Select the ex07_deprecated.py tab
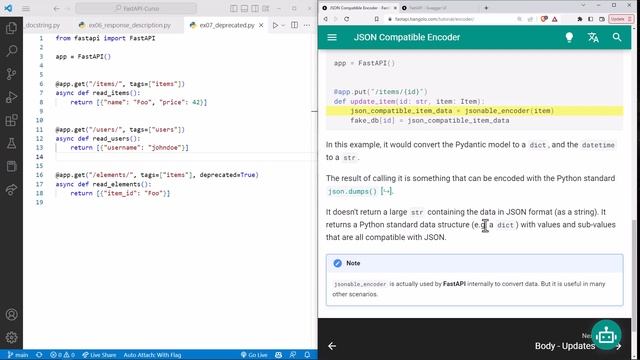640x360 pixels. click(227, 25)
